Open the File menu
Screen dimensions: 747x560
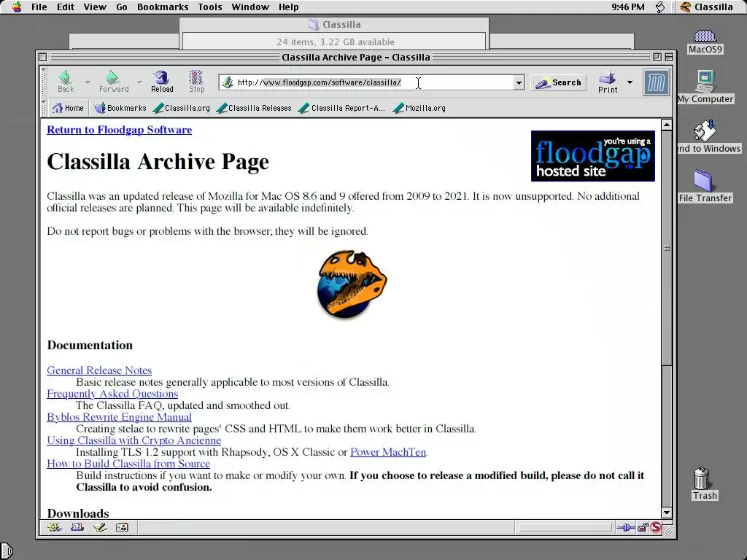39,7
